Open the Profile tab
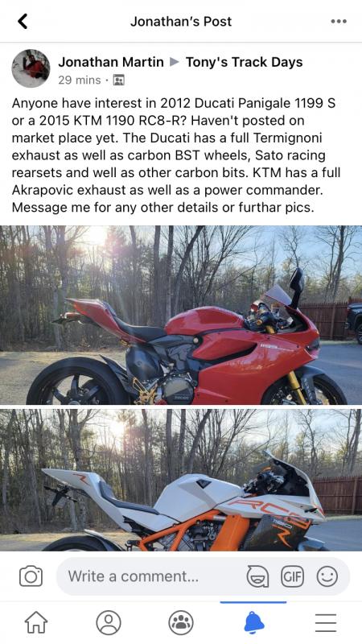Image resolution: width=362 pixels, height=644 pixels. [x=109, y=622]
